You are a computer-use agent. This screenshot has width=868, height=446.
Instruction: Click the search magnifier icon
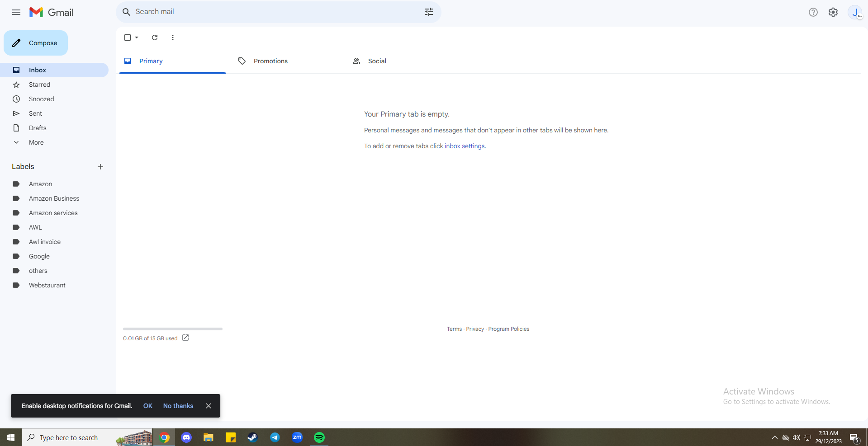(x=127, y=12)
